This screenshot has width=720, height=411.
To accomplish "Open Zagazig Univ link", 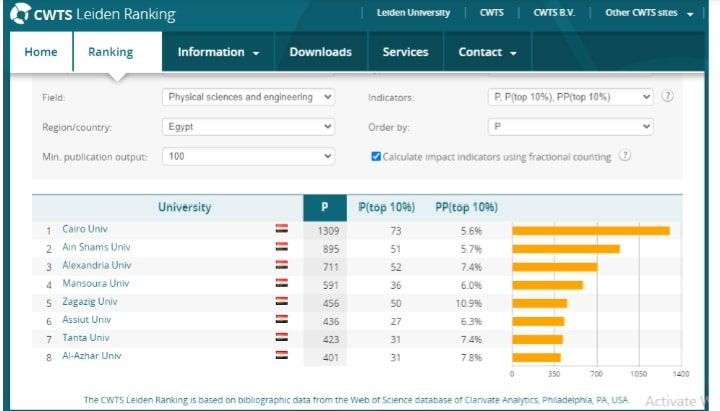I will [x=90, y=302].
